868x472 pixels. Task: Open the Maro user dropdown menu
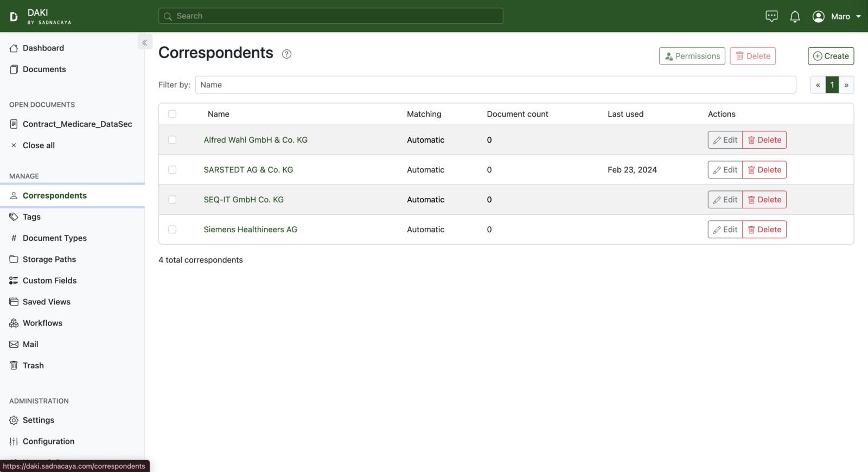(x=836, y=16)
